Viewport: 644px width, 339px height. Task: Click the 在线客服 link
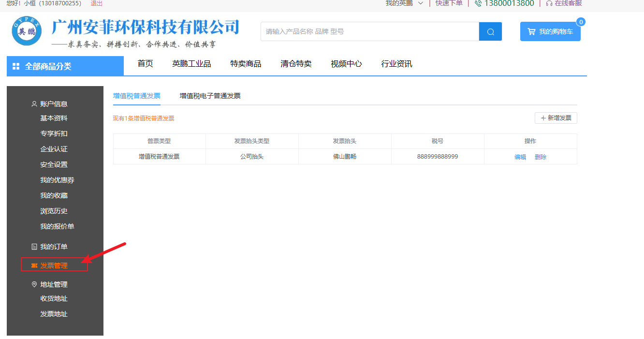pos(568,3)
